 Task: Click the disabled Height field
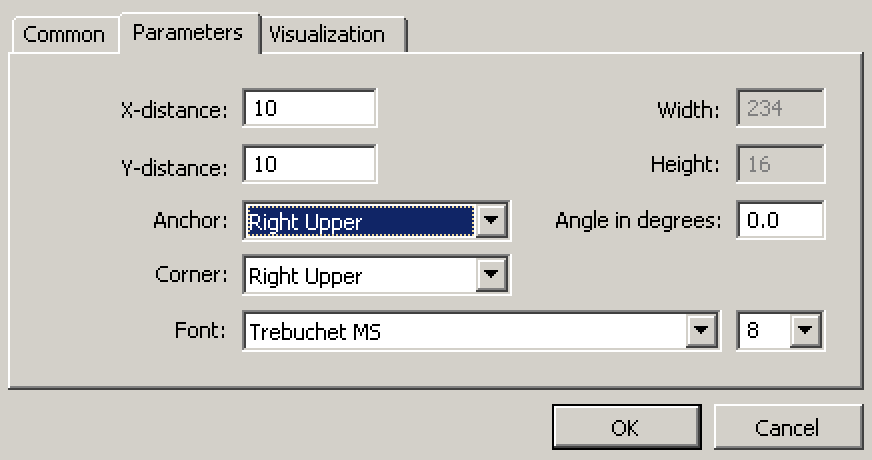tap(780, 164)
